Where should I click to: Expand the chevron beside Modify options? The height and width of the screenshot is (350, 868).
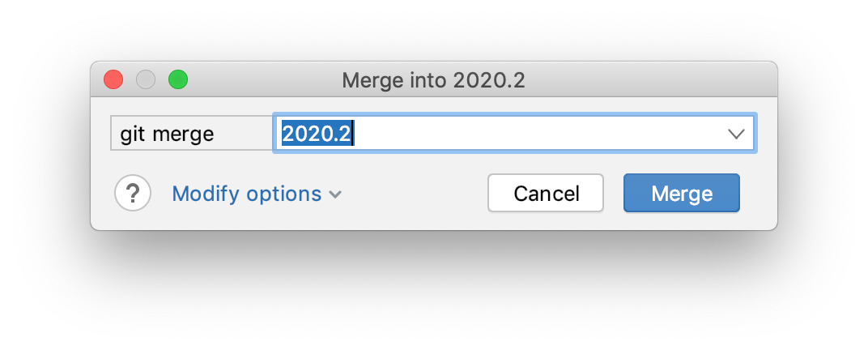pyautogui.click(x=335, y=195)
